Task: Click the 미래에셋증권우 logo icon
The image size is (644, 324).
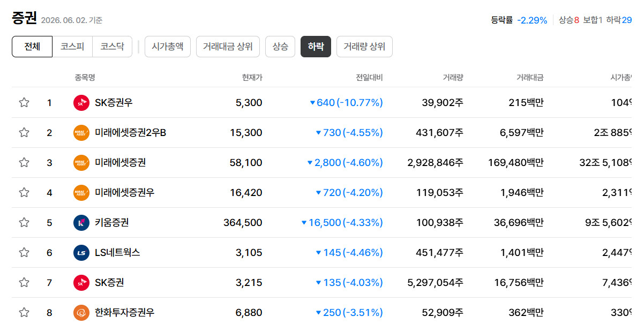Action: (x=81, y=192)
